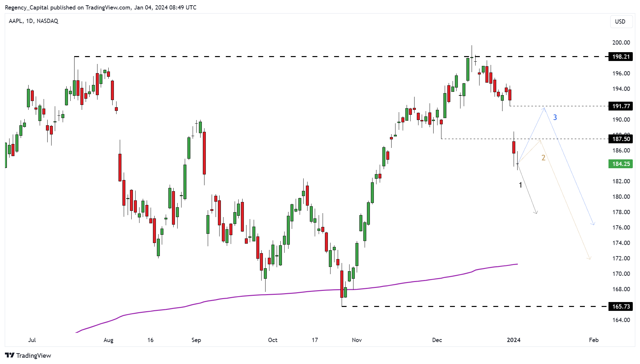Image resolution: width=640 pixels, height=364 pixels.
Task: Click the 17 date label on time axis
Action: click(315, 340)
